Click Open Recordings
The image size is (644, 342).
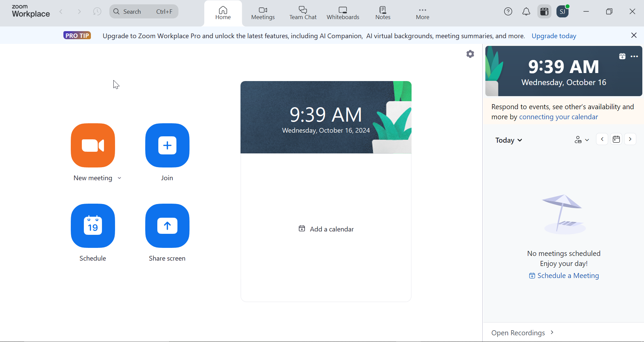[518, 333]
